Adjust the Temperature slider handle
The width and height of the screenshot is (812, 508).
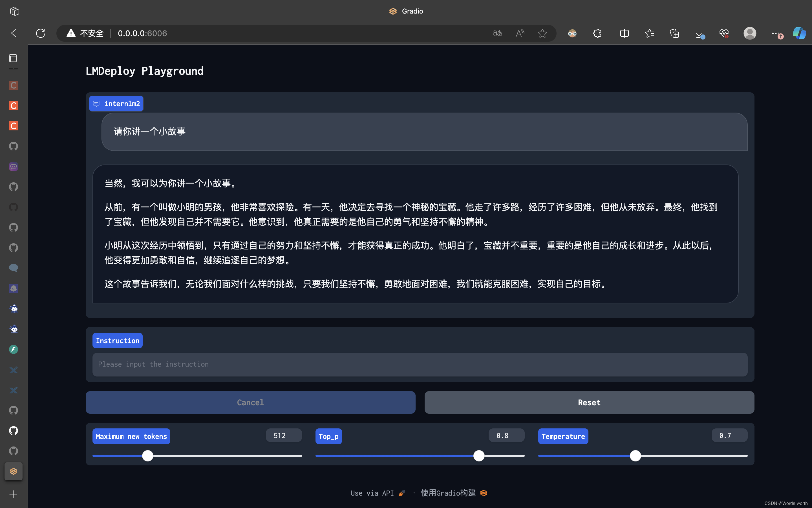click(x=635, y=456)
